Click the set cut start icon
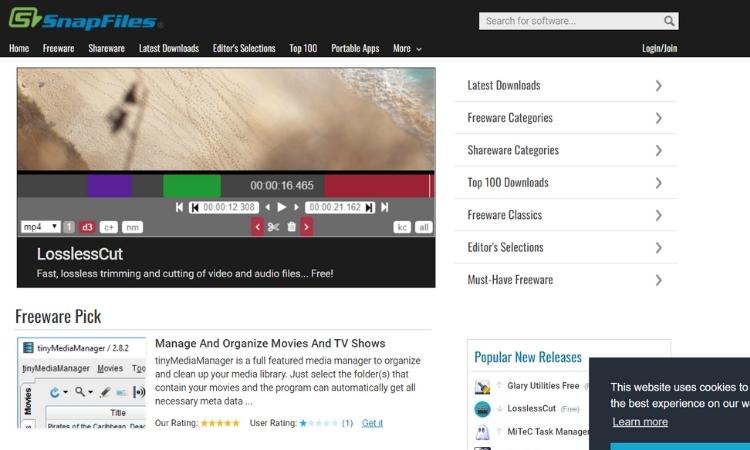The image size is (750, 450). [x=195, y=208]
